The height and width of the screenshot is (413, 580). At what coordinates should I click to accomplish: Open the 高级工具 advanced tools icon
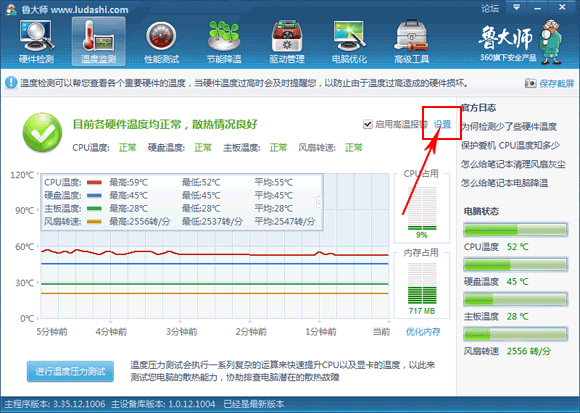pos(411,42)
